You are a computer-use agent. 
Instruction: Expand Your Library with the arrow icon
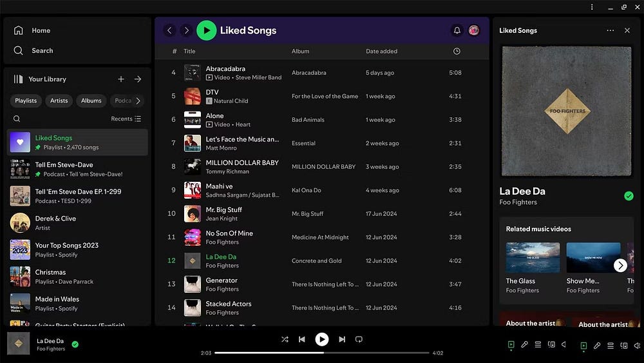(x=138, y=79)
